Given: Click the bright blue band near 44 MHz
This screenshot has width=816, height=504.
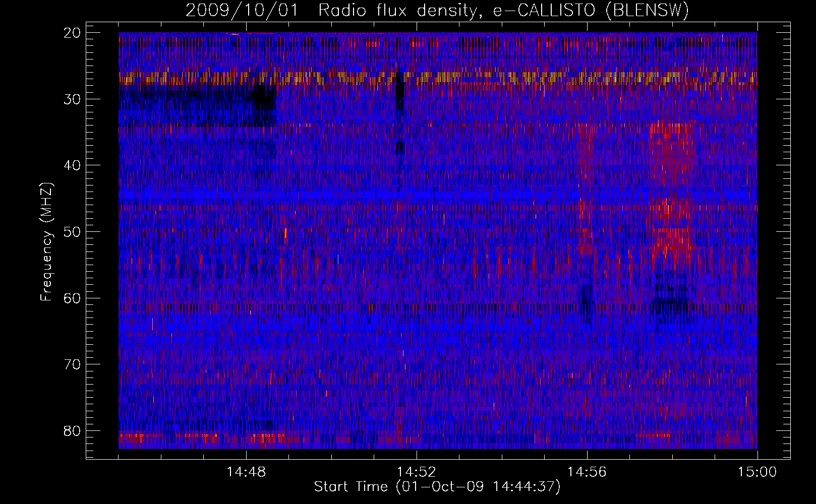Looking at the screenshot, I should coord(438,194).
